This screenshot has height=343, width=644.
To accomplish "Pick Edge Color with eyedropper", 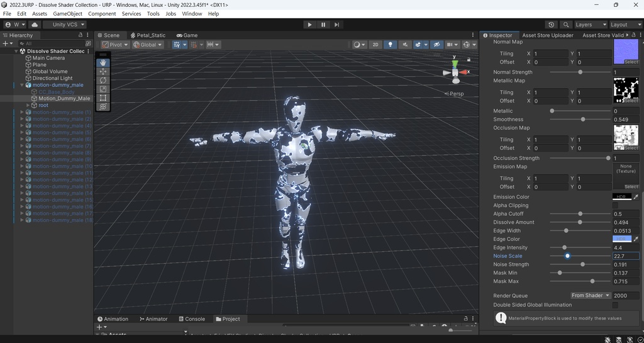I will point(636,239).
